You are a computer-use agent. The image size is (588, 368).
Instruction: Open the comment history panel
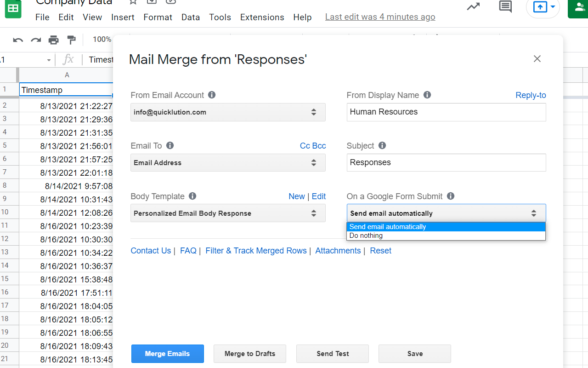(504, 6)
